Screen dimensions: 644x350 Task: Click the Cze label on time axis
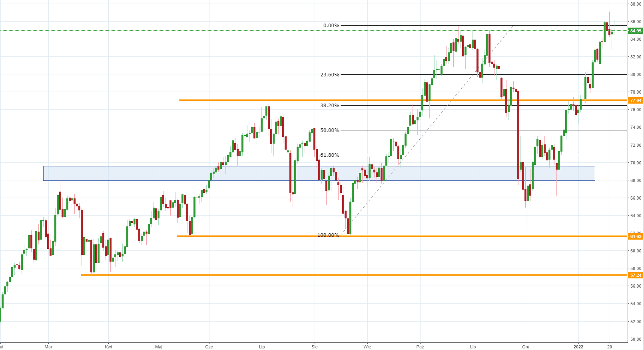(x=209, y=347)
